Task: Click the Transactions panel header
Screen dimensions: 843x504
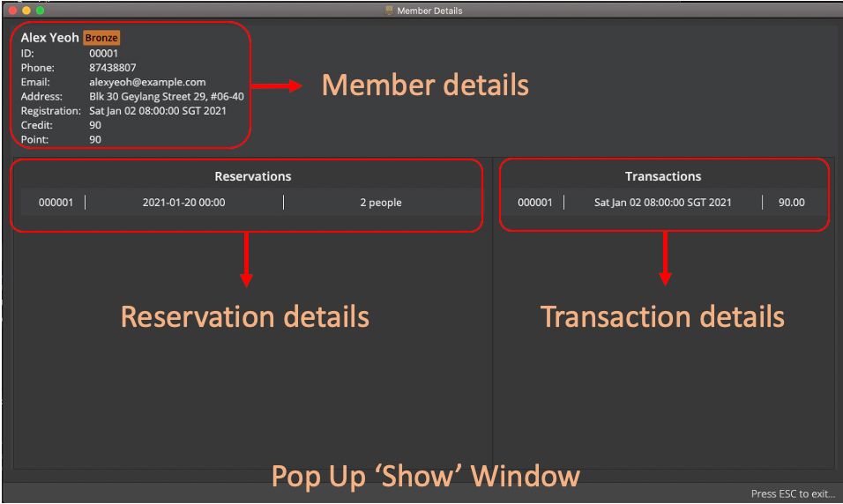Action: pyautogui.click(x=663, y=176)
